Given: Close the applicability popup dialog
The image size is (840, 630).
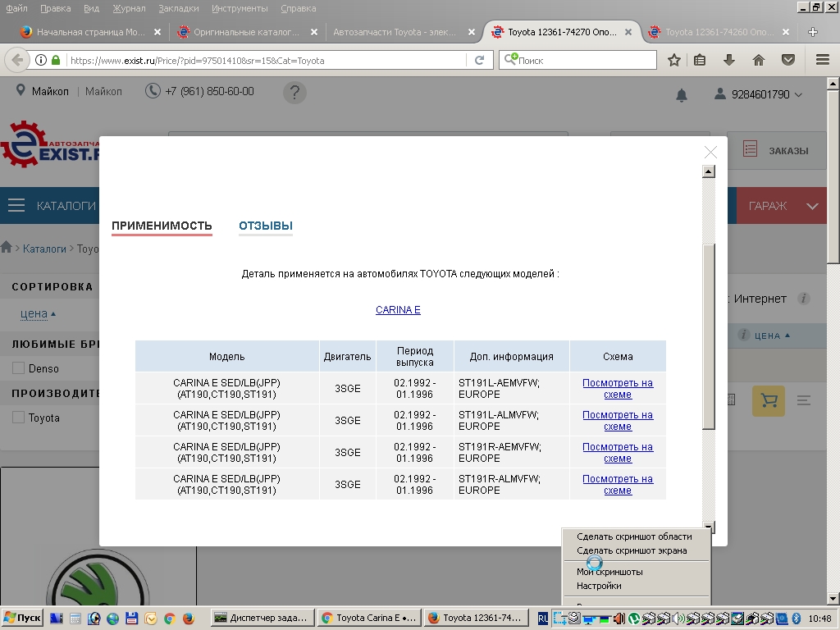Looking at the screenshot, I should [x=710, y=153].
